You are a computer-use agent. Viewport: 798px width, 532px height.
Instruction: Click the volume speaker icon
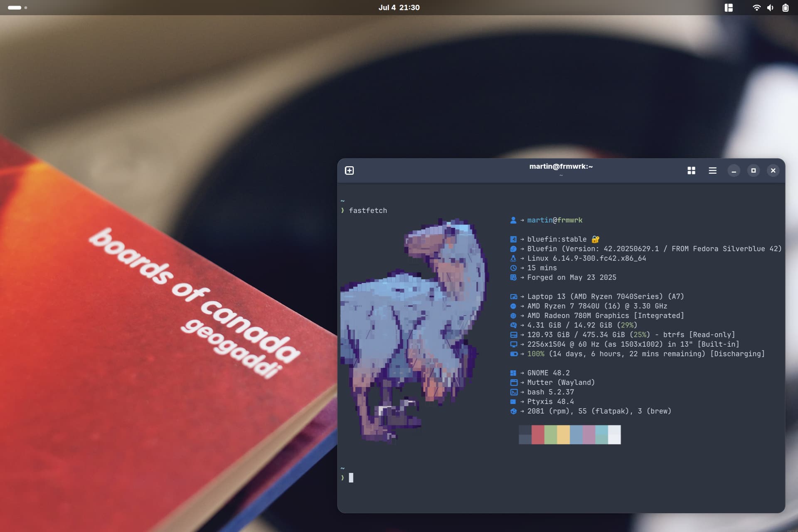click(x=770, y=7)
